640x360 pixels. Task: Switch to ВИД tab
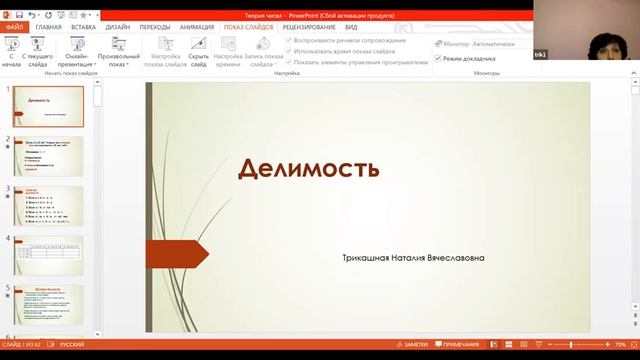351,27
